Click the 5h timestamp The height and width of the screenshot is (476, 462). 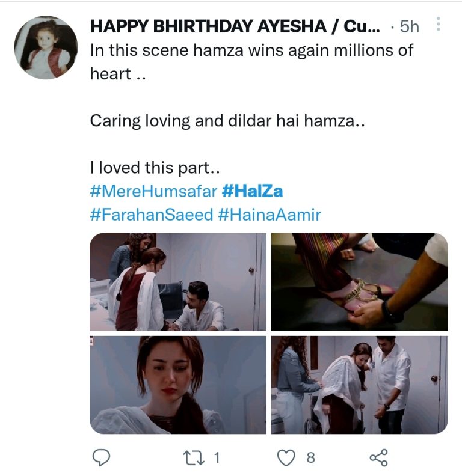(409, 26)
